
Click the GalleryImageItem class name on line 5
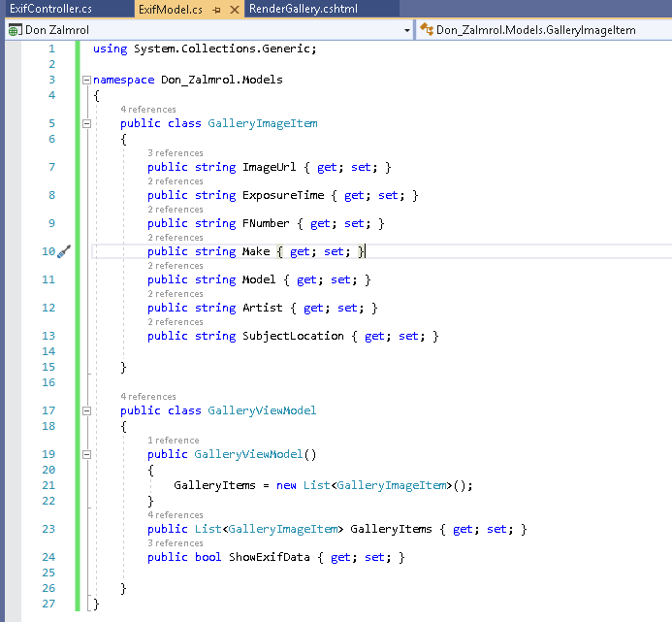click(263, 123)
